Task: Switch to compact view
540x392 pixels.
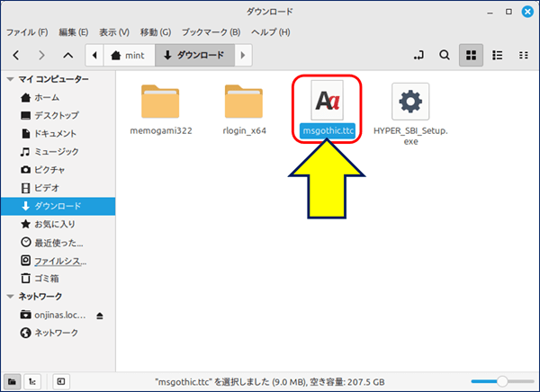Action: point(524,55)
